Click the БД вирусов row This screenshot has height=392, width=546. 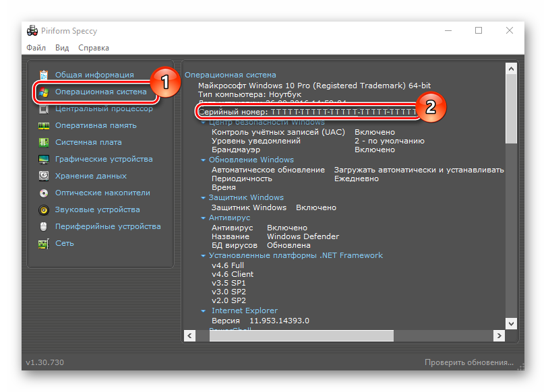point(261,245)
